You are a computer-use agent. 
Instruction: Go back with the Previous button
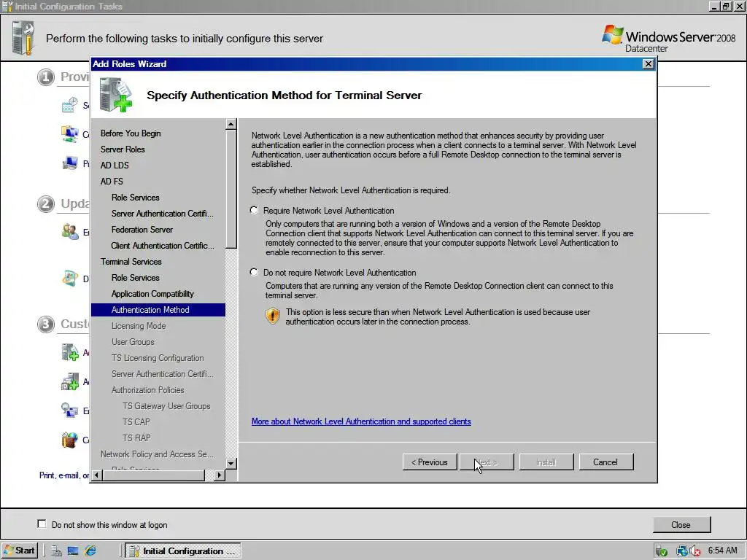[x=430, y=462]
